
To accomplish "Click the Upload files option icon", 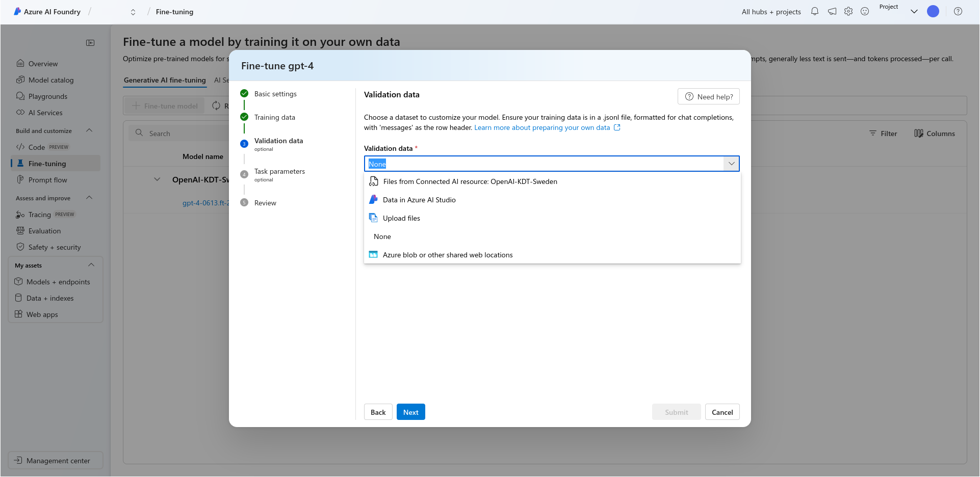I will point(373,218).
